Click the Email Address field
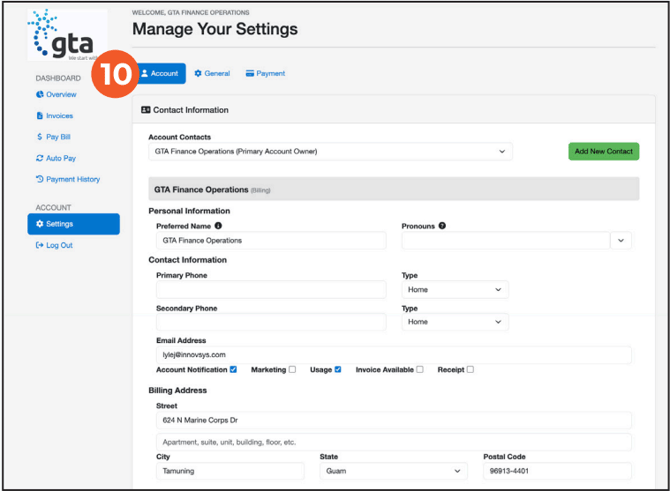 394,355
